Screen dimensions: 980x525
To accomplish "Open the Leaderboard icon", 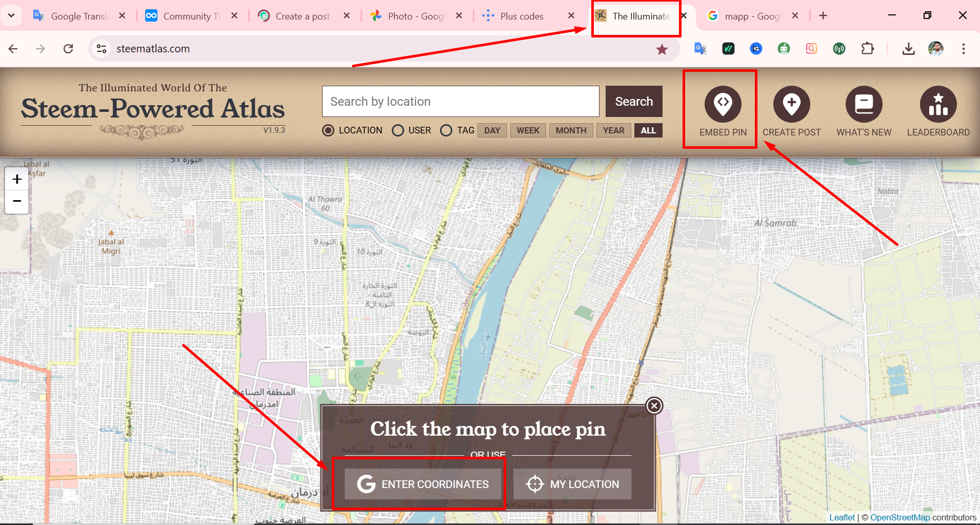I will click(938, 105).
